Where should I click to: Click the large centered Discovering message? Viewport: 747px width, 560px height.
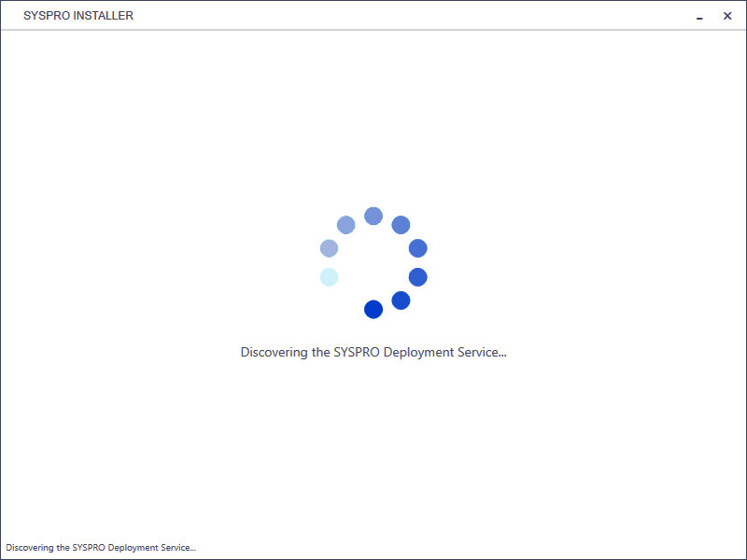[373, 353]
